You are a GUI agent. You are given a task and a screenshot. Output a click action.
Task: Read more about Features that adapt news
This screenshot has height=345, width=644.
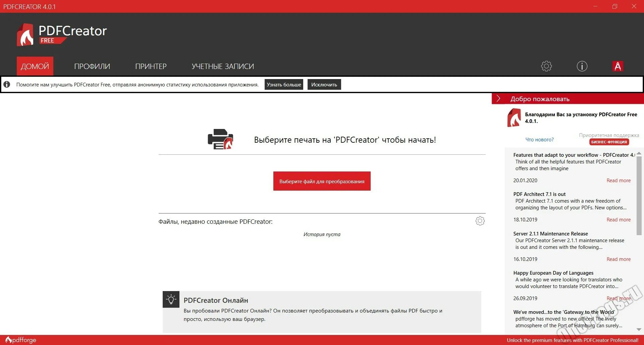pos(619,181)
